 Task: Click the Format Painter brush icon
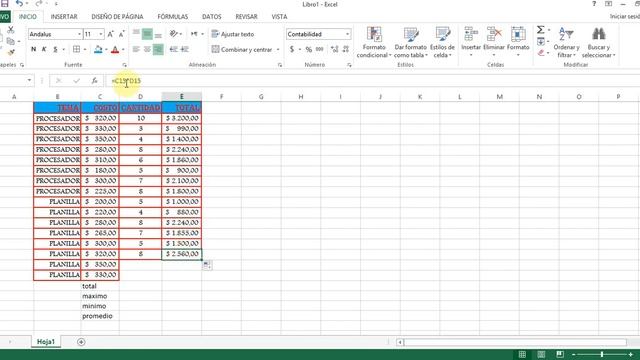click(11, 52)
